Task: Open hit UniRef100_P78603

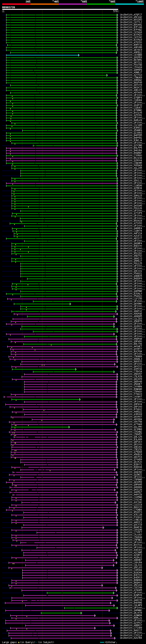Action: pos(131,394)
